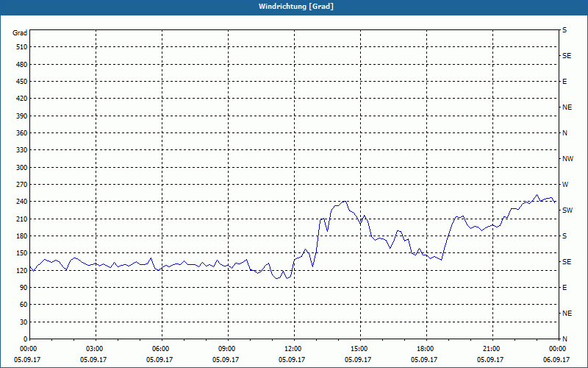The width and height of the screenshot is (588, 368).
Task: Click the 15:00 time label
Action: coord(360,349)
